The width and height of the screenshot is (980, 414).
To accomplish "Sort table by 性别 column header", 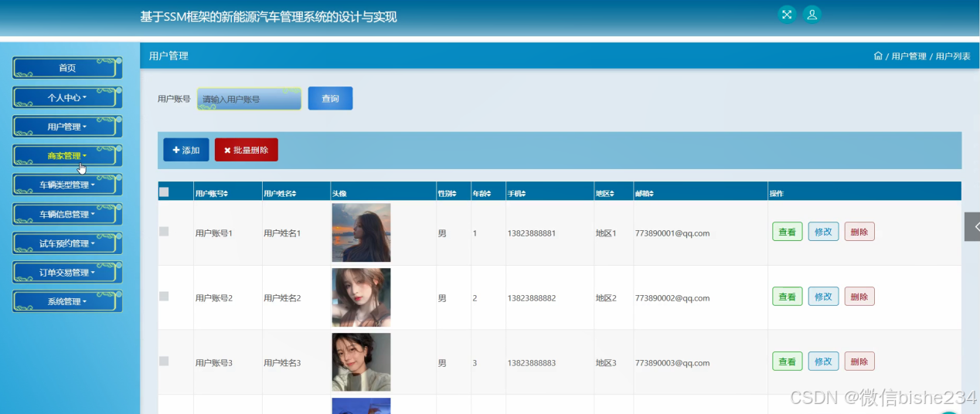I will [447, 193].
